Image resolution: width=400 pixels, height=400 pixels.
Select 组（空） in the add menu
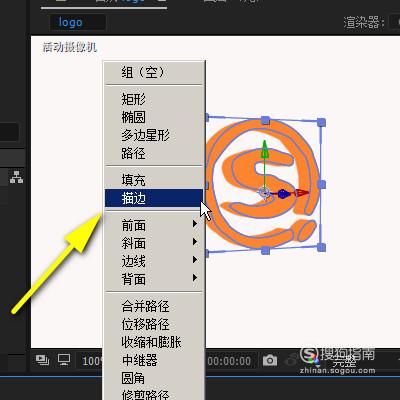click(x=154, y=72)
